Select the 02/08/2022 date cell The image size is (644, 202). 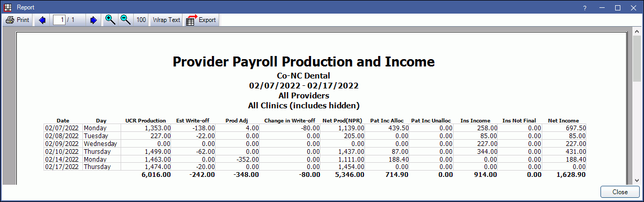tap(63, 136)
